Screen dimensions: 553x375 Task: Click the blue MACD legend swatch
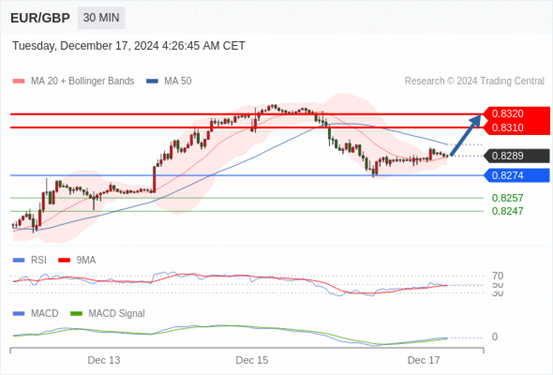(x=19, y=313)
